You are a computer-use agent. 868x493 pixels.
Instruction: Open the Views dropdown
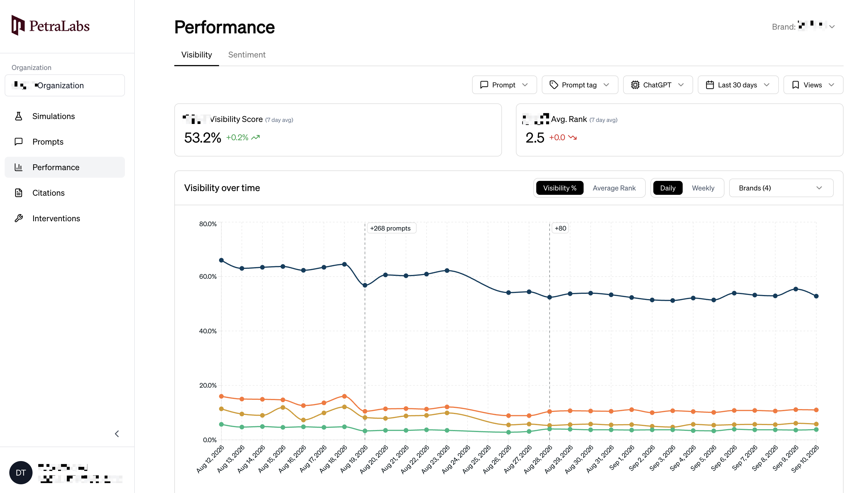[813, 85]
